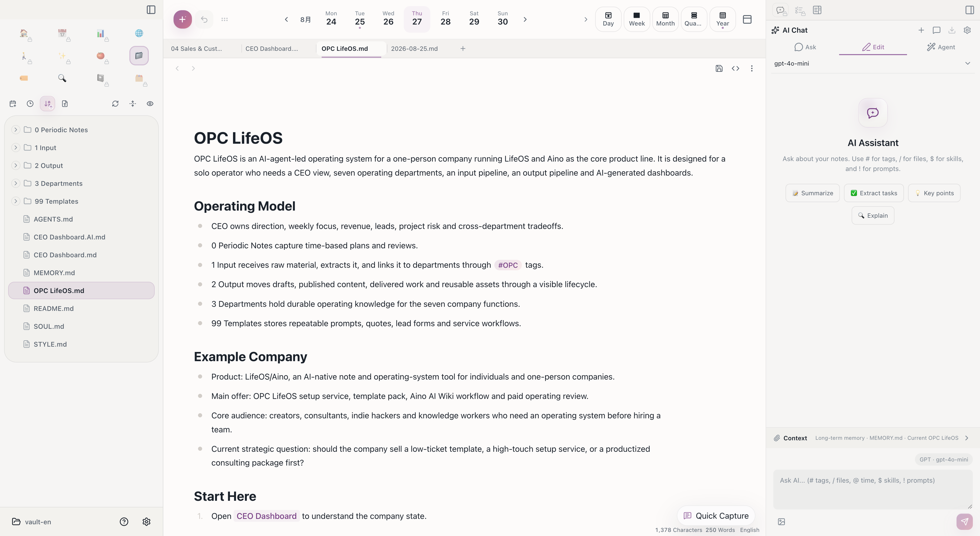Click the purple plus create button
This screenshot has width=980, height=536.
point(183,19)
